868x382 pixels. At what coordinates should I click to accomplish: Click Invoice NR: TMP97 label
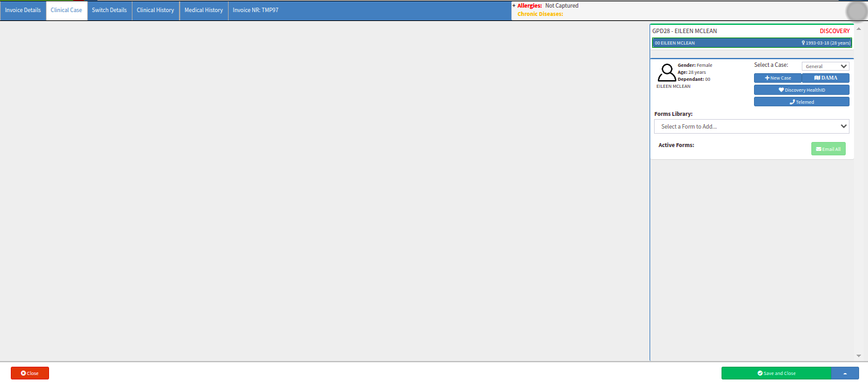pos(255,10)
